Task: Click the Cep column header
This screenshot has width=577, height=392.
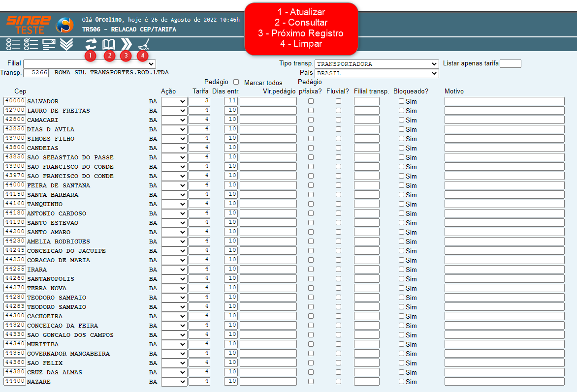Action: click(x=20, y=91)
